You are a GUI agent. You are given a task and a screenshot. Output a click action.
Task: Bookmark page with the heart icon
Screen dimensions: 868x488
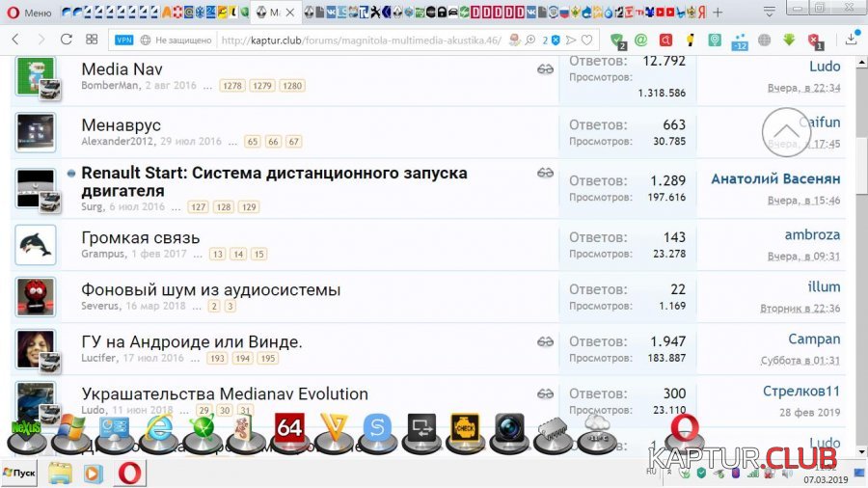pos(586,40)
